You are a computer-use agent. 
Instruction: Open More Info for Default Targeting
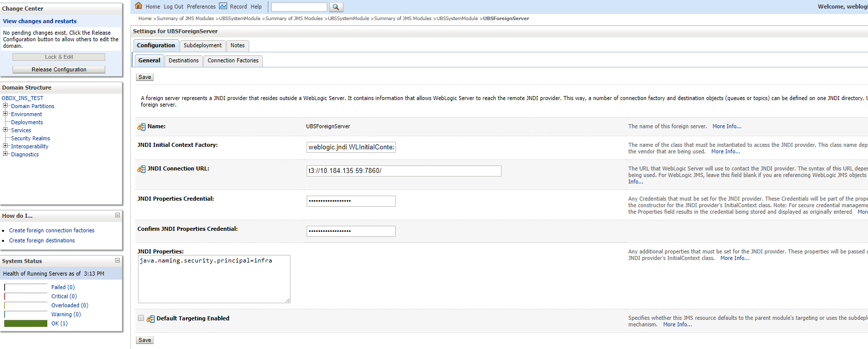pyautogui.click(x=678, y=324)
